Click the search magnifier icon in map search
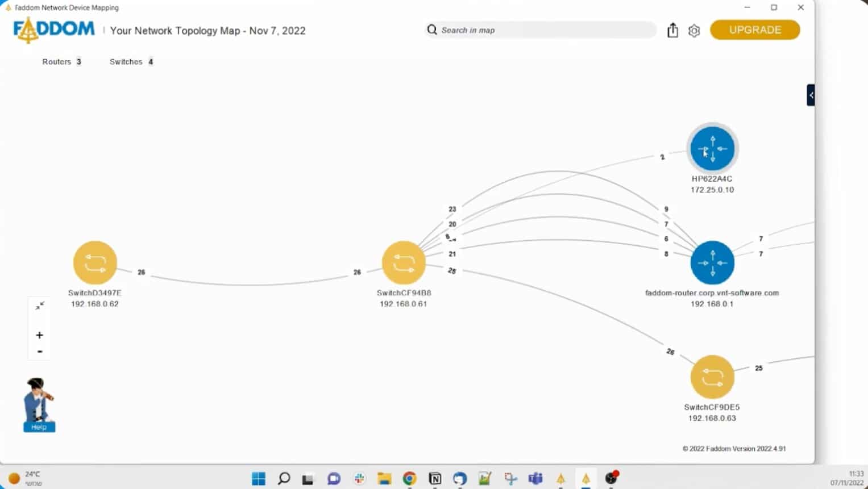The height and width of the screenshot is (489, 868). tap(432, 30)
